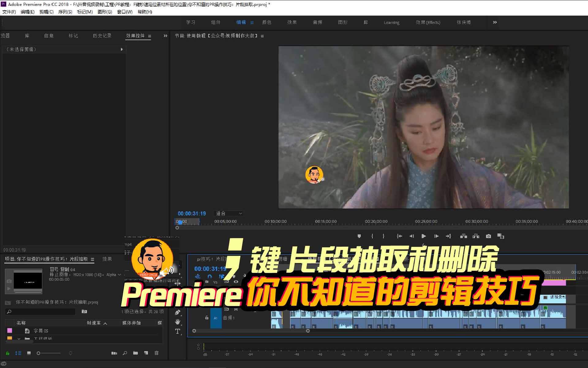Click the Program Monitor timecode 00:00:31:19
This screenshot has width=588, height=368.
[x=192, y=214]
